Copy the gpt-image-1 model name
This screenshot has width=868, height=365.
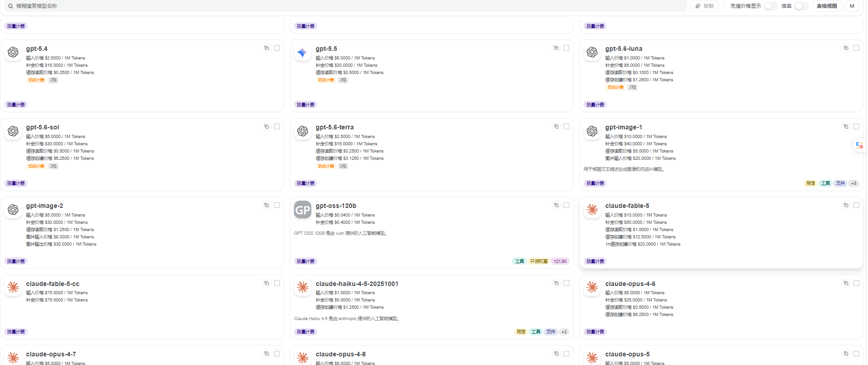coord(846,127)
